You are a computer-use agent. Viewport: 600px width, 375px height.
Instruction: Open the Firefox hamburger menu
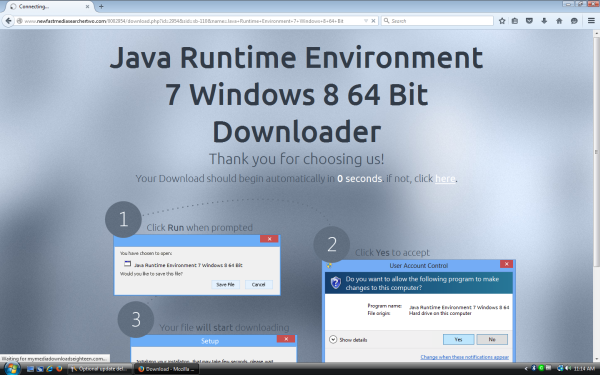coord(591,21)
